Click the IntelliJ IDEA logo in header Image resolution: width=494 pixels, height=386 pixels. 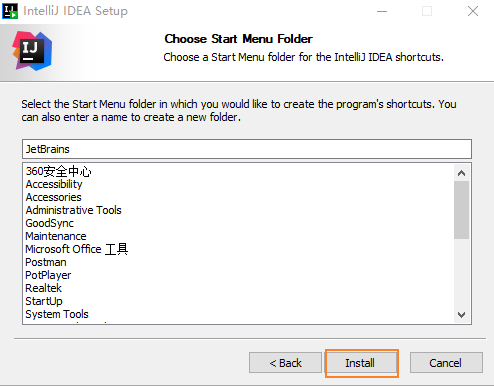tap(32, 51)
